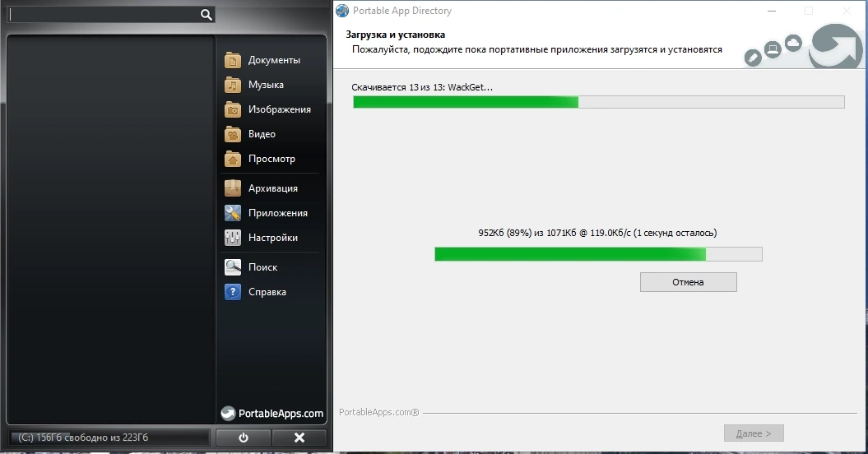This screenshot has width=868, height=454.
Task: Select the Видео menu label
Action: pyautogui.click(x=262, y=134)
